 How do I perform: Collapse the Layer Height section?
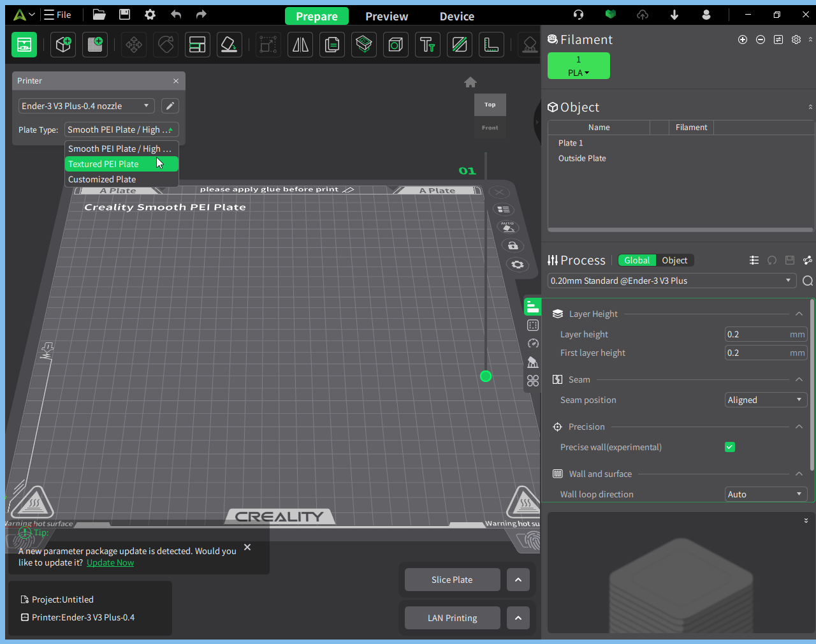tap(799, 314)
